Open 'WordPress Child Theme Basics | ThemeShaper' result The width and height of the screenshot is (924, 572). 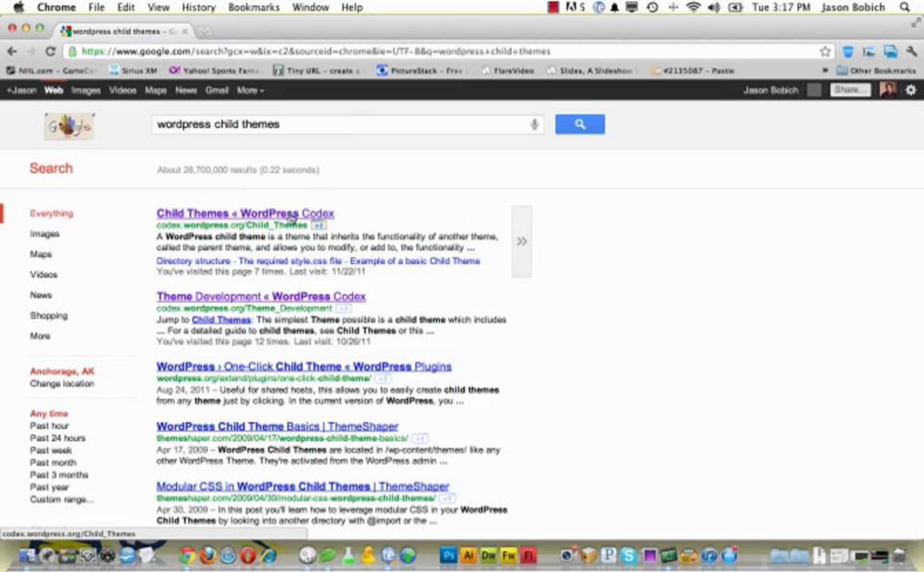[277, 426]
